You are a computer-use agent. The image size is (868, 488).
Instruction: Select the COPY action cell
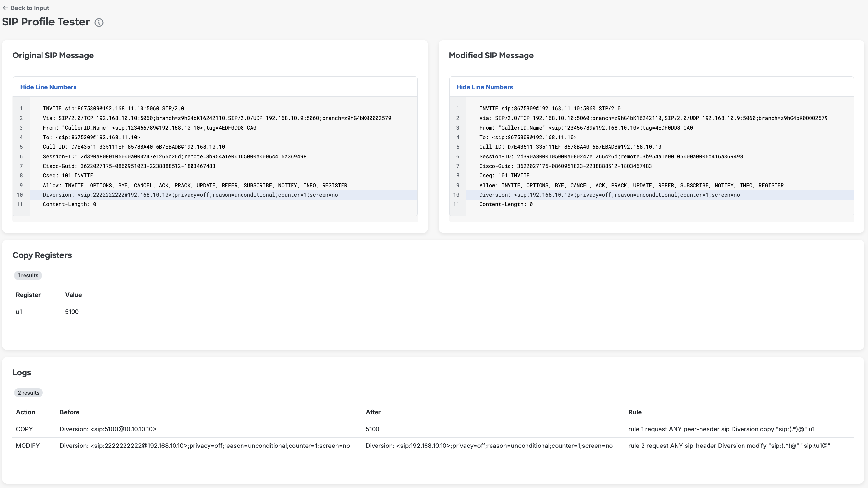click(x=24, y=429)
